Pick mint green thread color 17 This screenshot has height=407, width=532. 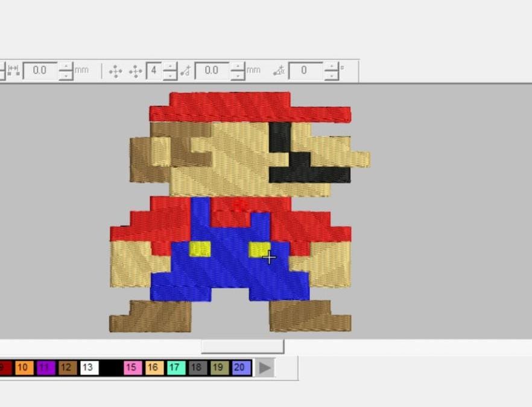point(176,368)
